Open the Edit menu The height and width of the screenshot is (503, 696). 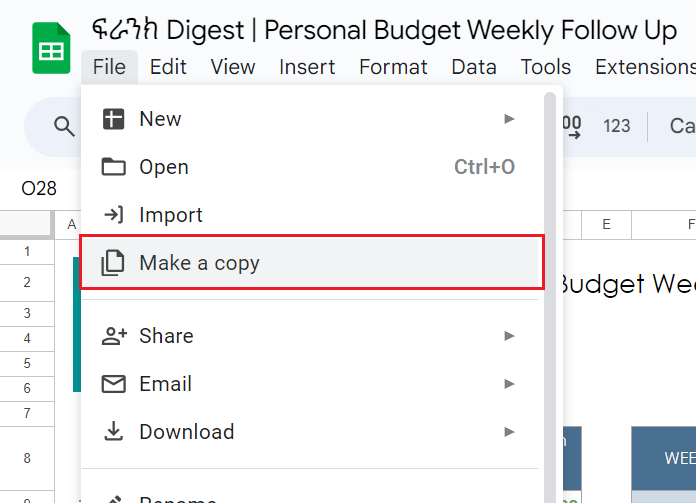(168, 67)
